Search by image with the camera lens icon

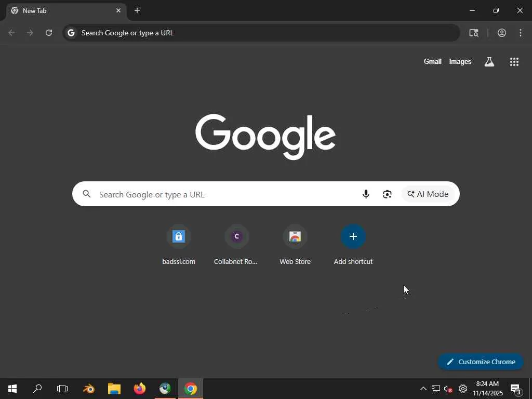(x=387, y=194)
